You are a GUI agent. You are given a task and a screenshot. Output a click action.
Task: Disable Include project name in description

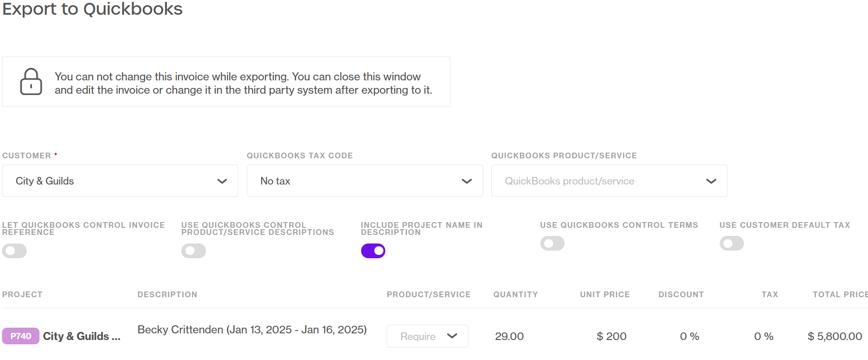pos(373,251)
